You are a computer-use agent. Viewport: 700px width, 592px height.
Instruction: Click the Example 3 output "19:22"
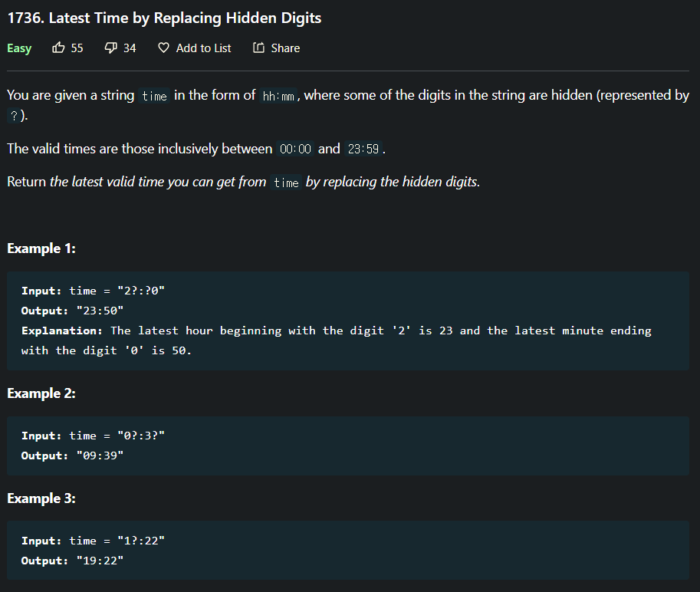pos(100,561)
